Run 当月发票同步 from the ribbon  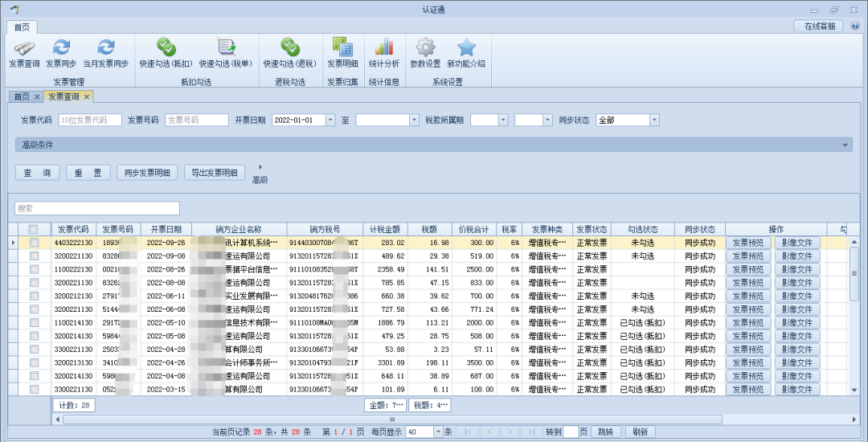point(106,54)
